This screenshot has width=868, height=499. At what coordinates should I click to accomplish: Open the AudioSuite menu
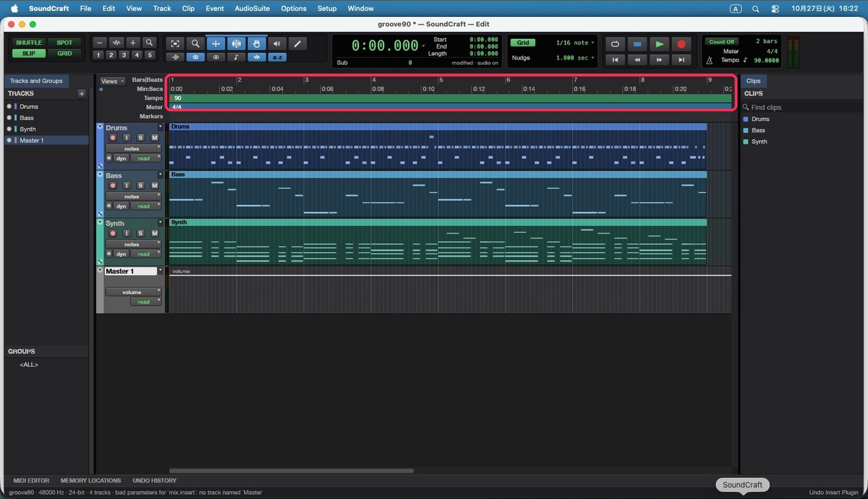click(x=252, y=9)
